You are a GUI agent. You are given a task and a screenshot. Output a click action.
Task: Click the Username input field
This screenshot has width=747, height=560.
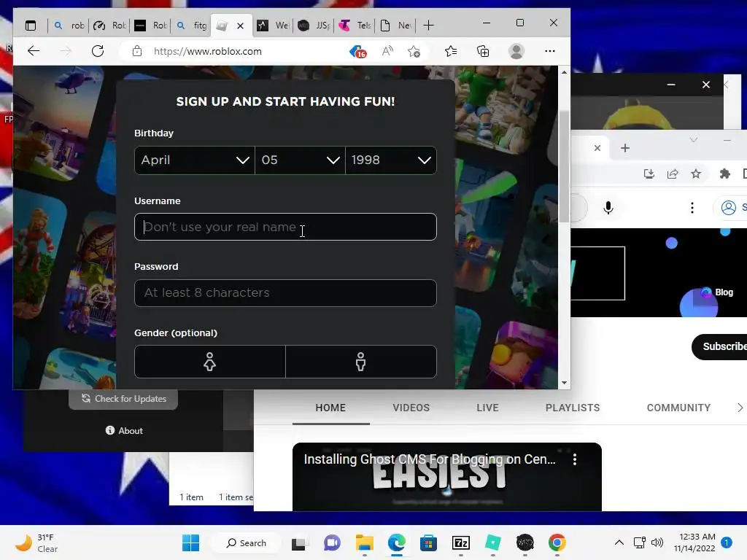285,227
